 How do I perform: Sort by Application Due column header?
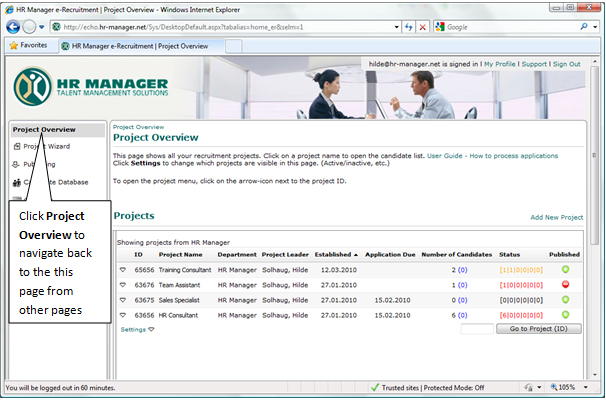click(390, 255)
